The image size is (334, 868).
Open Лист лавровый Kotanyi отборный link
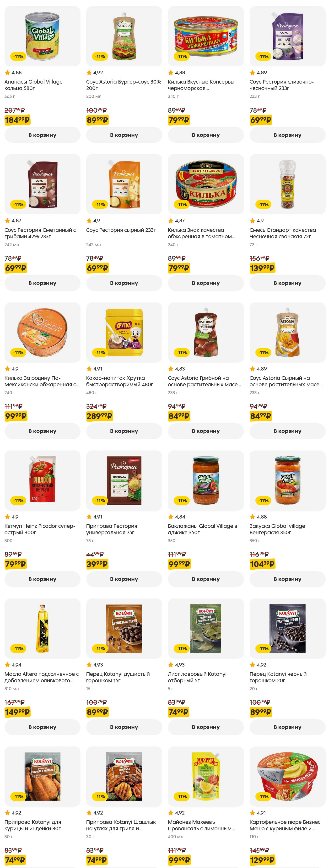coord(197,677)
